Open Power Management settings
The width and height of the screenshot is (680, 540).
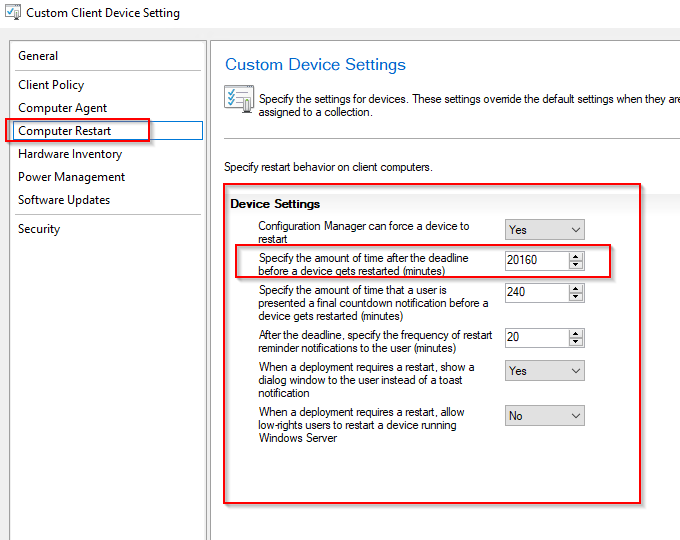[x=72, y=177]
